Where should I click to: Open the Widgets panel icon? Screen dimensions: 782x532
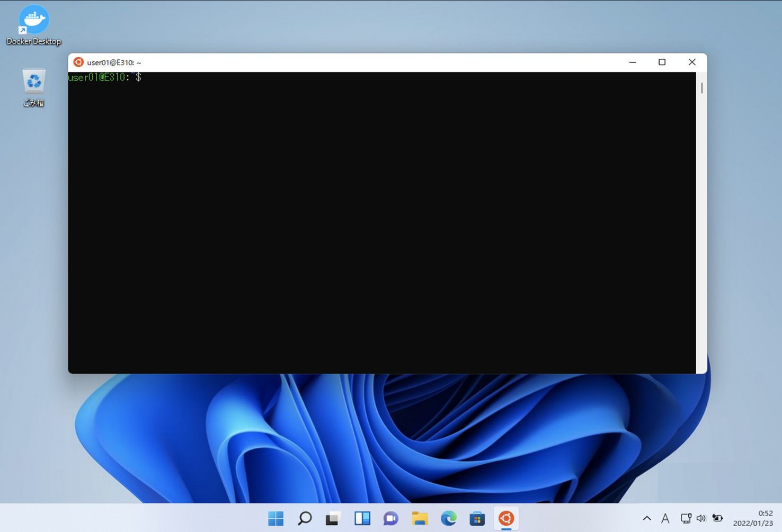[x=362, y=518]
